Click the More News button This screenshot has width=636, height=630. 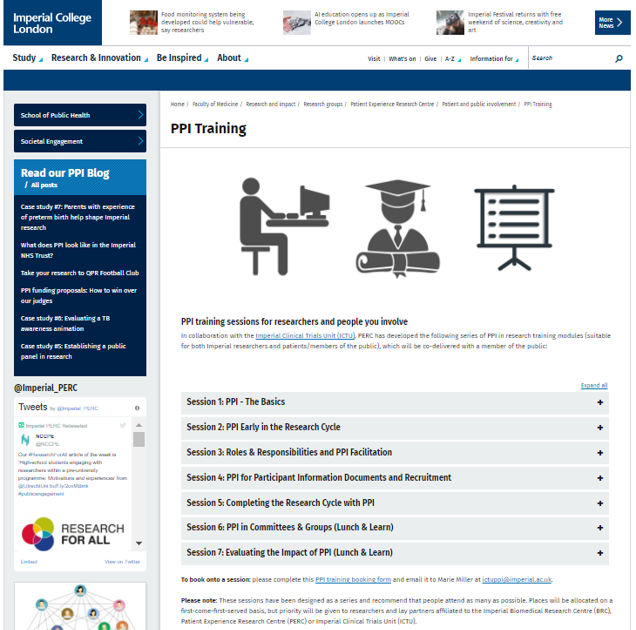coord(612,22)
